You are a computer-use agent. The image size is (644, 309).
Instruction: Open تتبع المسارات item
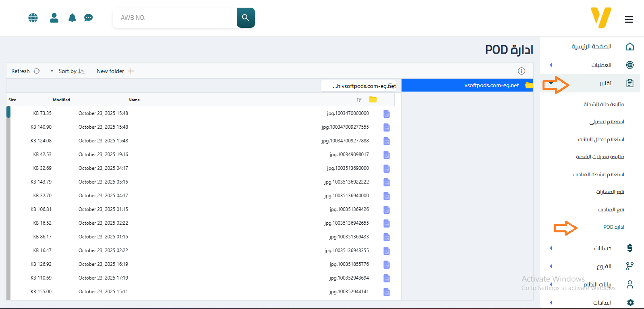(610, 192)
